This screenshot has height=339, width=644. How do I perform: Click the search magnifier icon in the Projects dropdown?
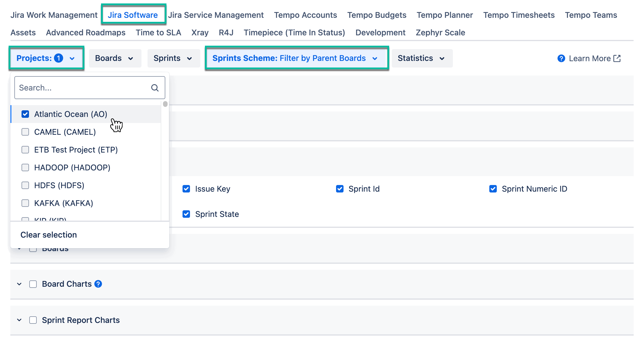click(x=155, y=87)
